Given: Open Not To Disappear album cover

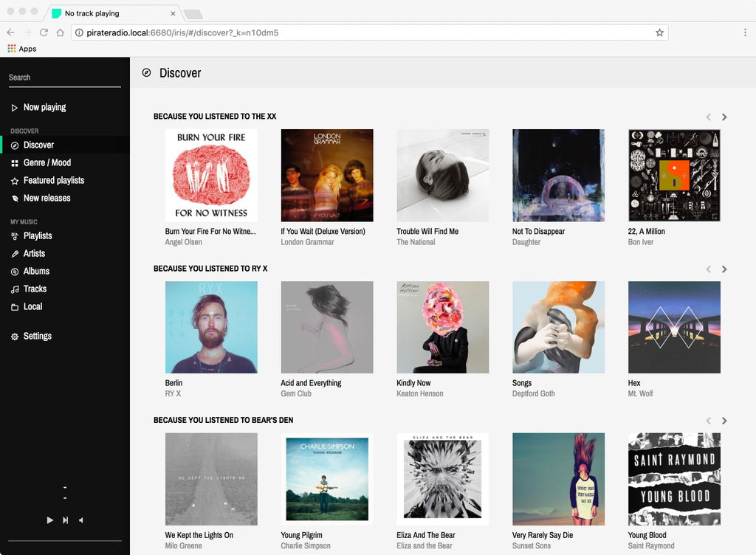Looking at the screenshot, I should (558, 176).
